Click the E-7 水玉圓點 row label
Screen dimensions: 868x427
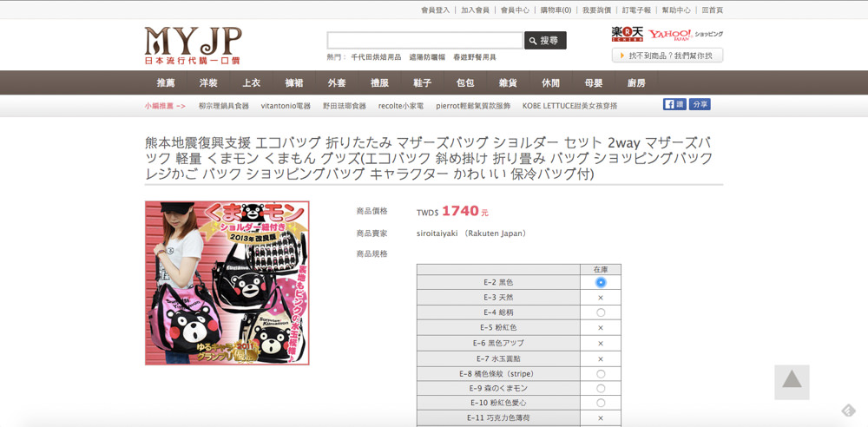(498, 359)
